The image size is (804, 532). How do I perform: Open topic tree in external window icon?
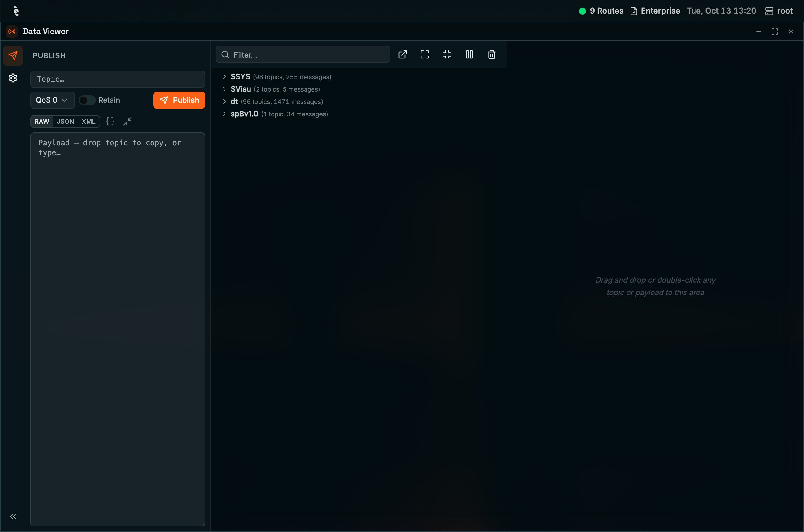(x=402, y=55)
